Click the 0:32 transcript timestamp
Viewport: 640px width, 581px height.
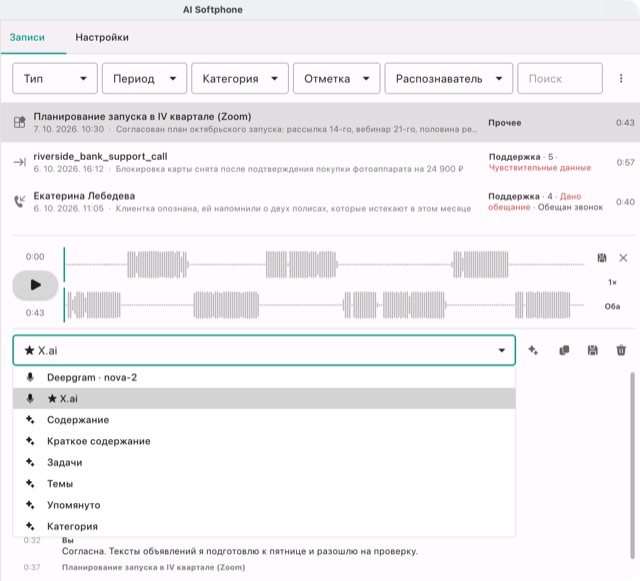pyautogui.click(x=32, y=540)
